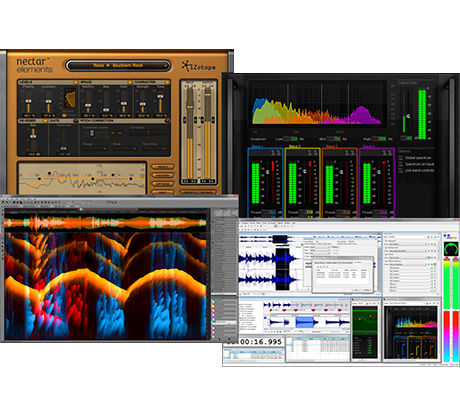The image size is (460, 416).
Task: Click the Low crossover frequency field
Action: [290, 139]
